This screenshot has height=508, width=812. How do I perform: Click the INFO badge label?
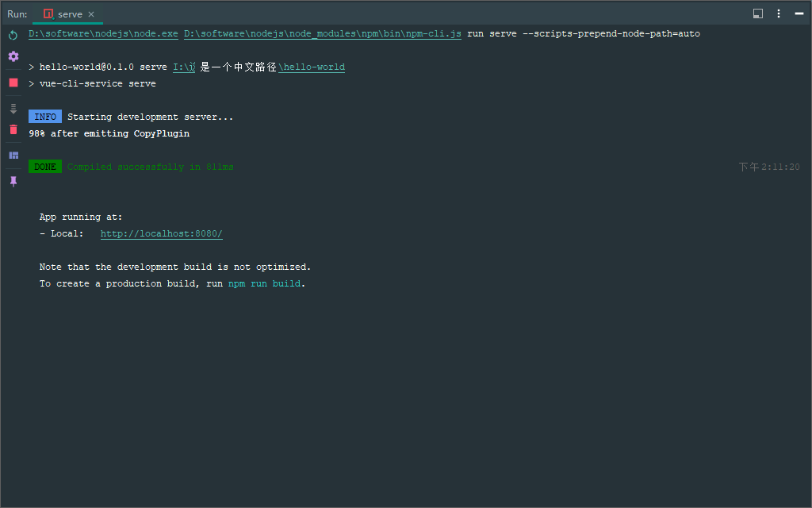pyautogui.click(x=45, y=117)
